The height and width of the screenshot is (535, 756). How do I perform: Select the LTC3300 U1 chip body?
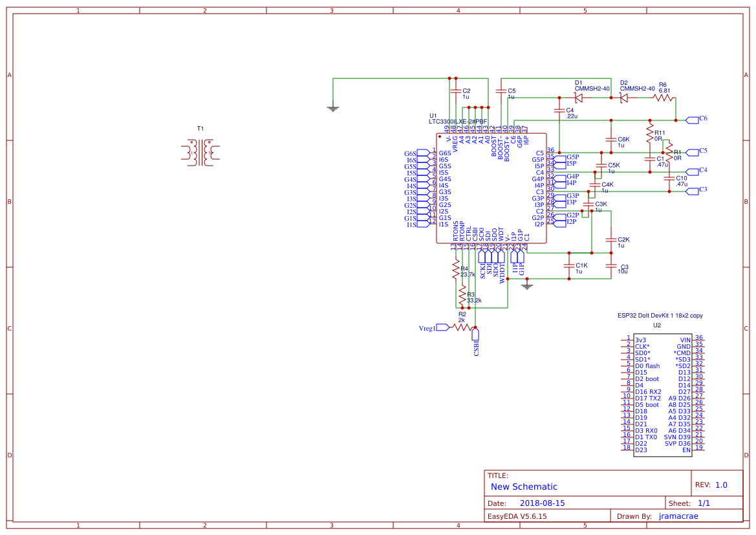[x=491, y=189]
